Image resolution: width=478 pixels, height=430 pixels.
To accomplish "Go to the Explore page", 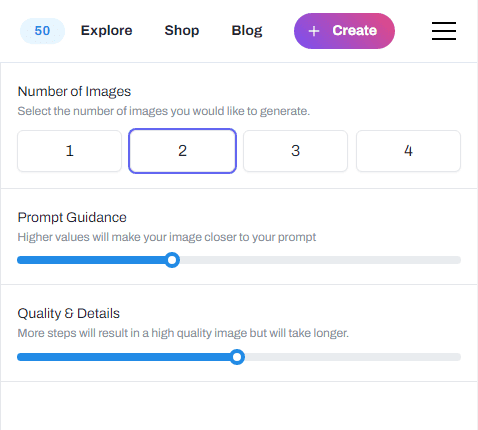I will 106,31.
